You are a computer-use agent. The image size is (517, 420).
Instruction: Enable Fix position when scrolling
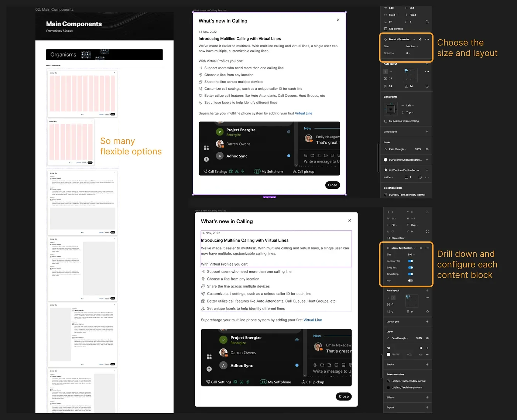click(386, 121)
